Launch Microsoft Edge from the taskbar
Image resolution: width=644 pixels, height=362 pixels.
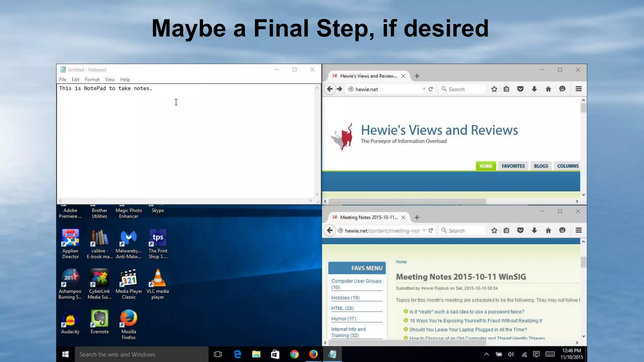click(x=237, y=354)
